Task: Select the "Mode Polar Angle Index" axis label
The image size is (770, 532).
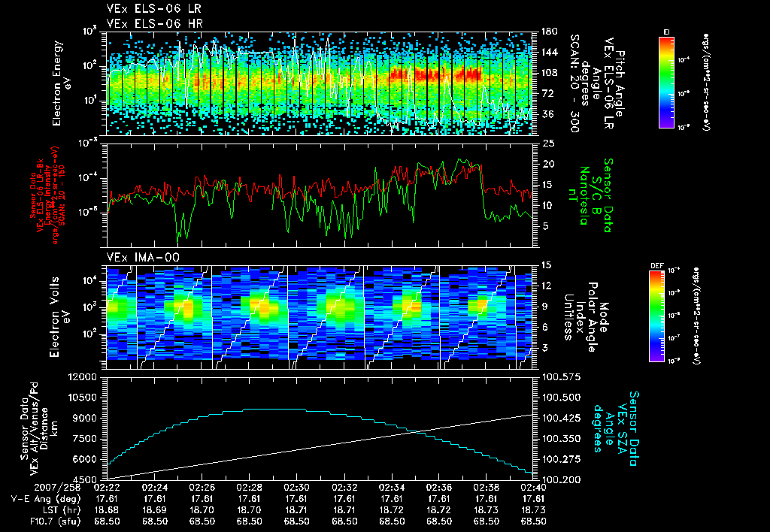Action: point(593,317)
